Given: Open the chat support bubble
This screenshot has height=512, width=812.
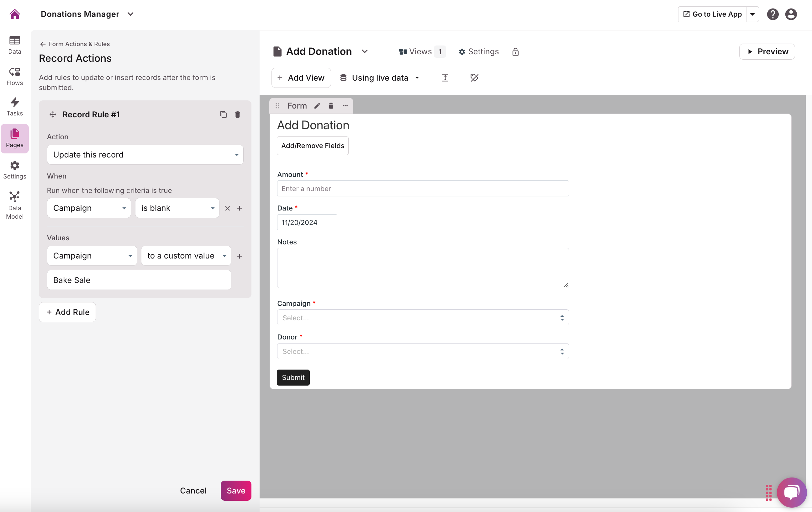Looking at the screenshot, I should pos(791,492).
